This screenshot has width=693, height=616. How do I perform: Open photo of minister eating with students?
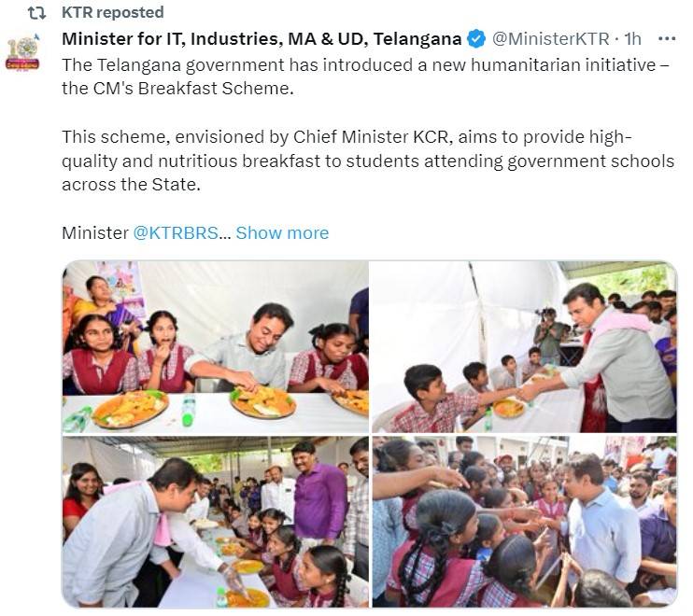tap(215, 347)
